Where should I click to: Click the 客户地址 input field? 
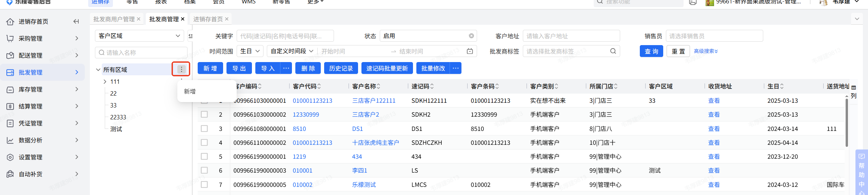coord(571,36)
